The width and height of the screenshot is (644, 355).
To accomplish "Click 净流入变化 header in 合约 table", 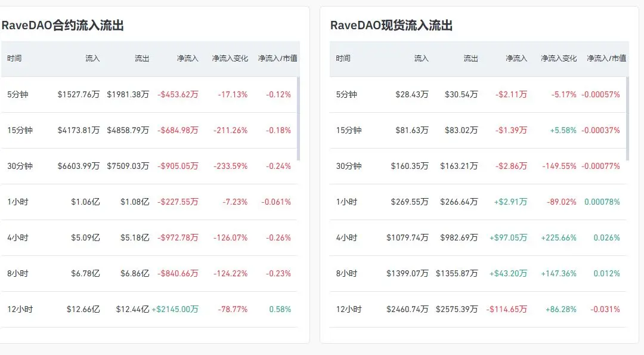I will [x=230, y=58].
